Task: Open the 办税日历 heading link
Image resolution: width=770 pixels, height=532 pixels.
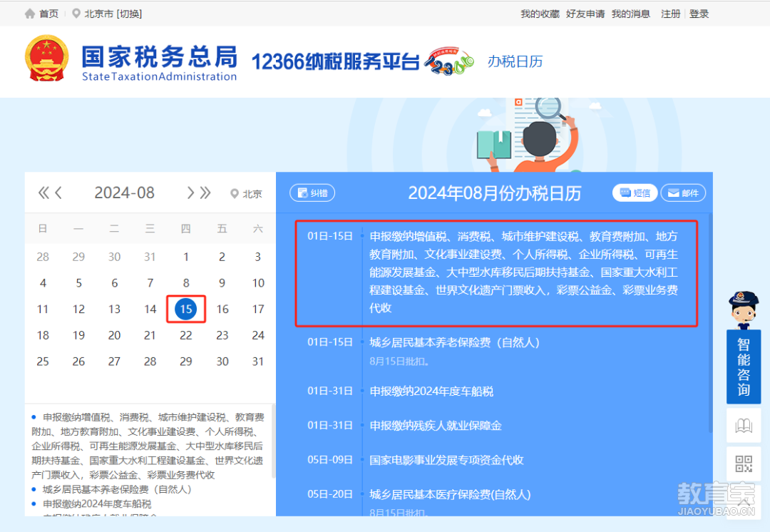Action: point(515,61)
